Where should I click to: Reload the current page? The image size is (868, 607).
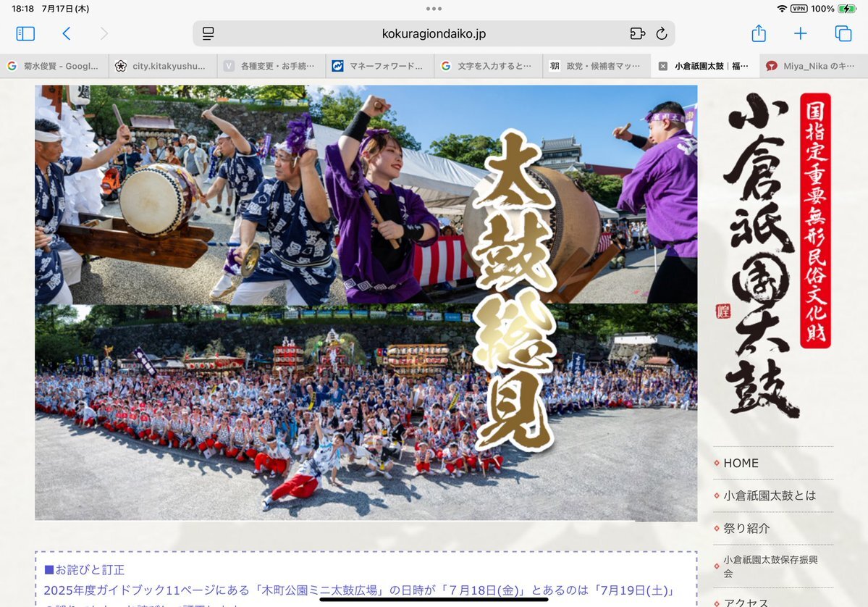click(662, 34)
